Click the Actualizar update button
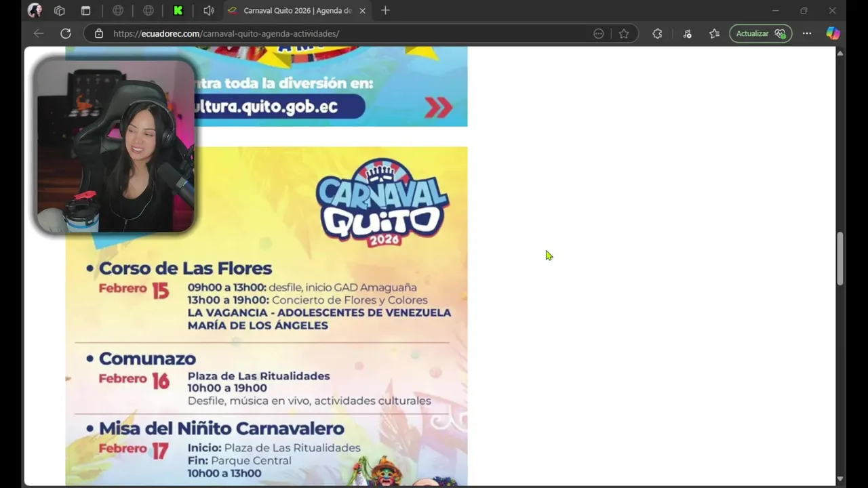Screen dimensions: 868x488 [x=760, y=33]
